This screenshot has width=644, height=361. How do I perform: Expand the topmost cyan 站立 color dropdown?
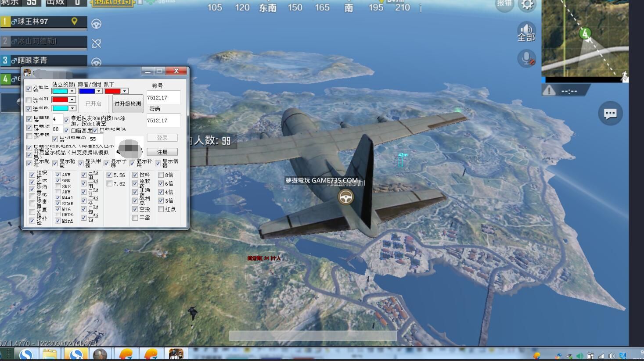click(x=72, y=91)
